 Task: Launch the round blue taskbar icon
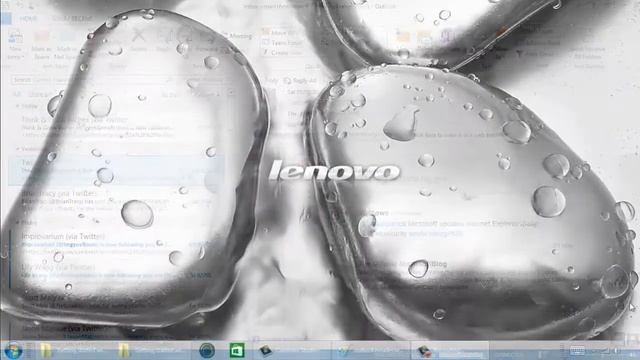click(x=207, y=351)
